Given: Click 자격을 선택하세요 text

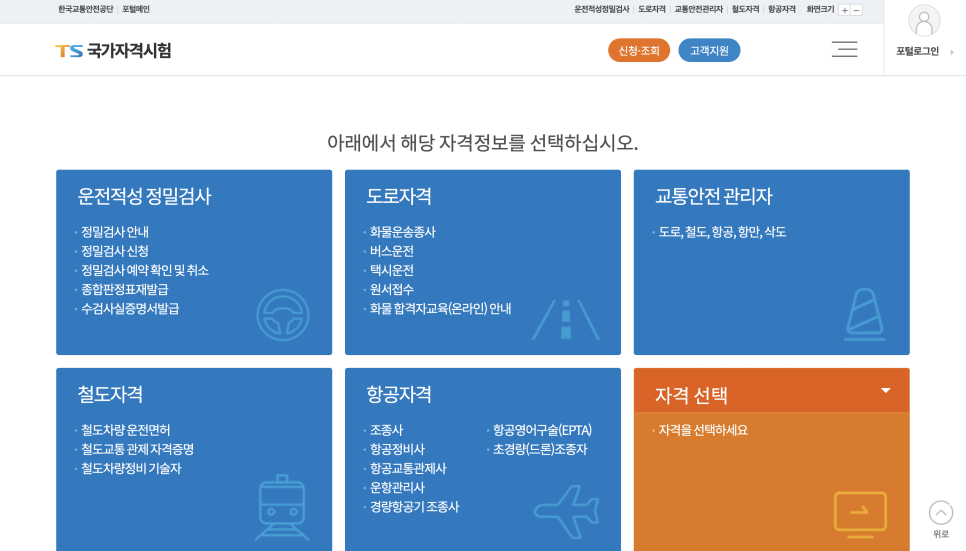Looking at the screenshot, I should [x=703, y=430].
